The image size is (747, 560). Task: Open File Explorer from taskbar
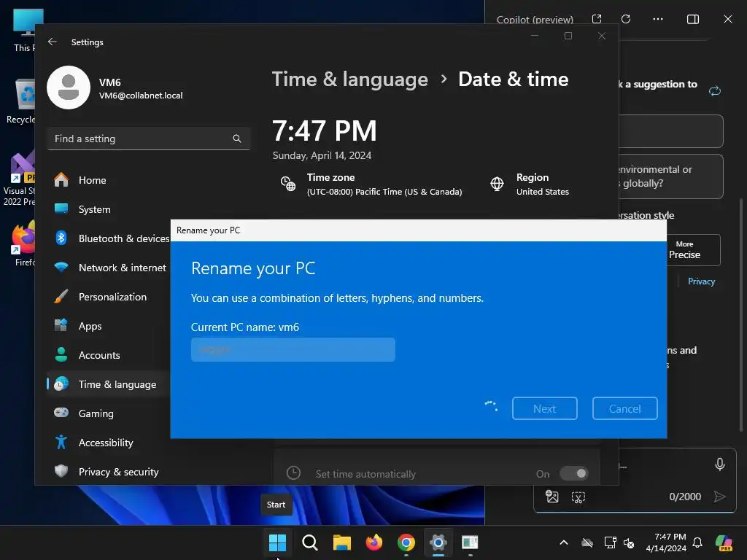click(341, 542)
